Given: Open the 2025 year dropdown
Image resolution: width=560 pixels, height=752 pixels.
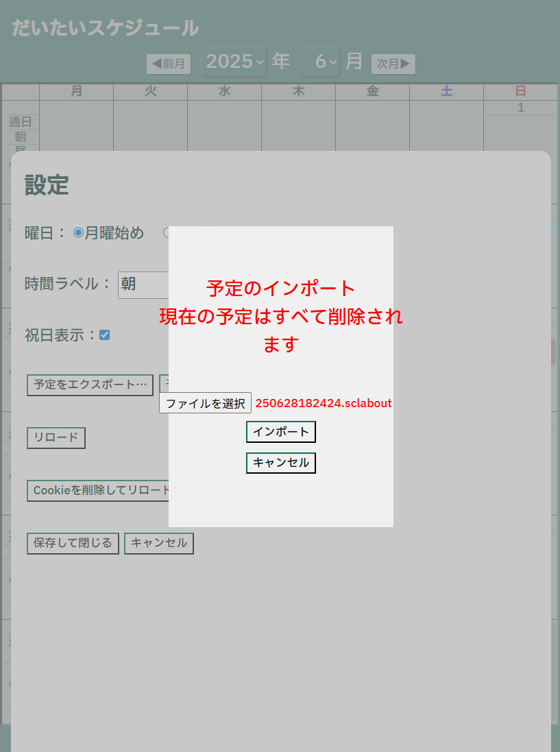Looking at the screenshot, I should pos(234,62).
